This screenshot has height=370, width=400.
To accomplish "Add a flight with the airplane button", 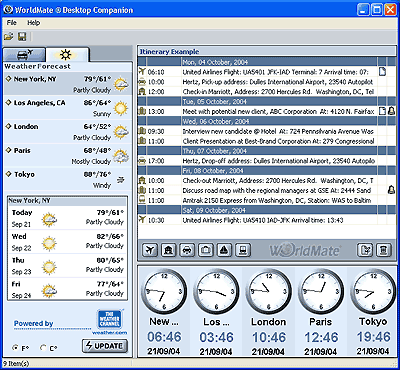I will pos(150,250).
